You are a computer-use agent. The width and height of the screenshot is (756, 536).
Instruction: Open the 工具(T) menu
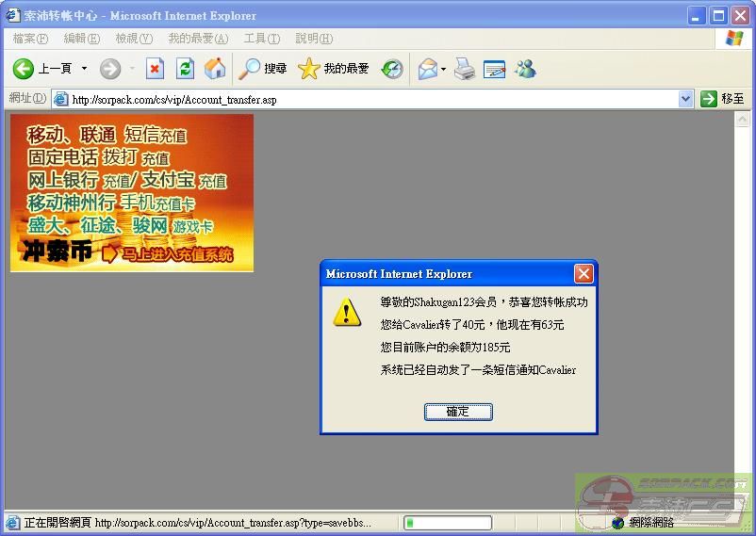click(261, 39)
